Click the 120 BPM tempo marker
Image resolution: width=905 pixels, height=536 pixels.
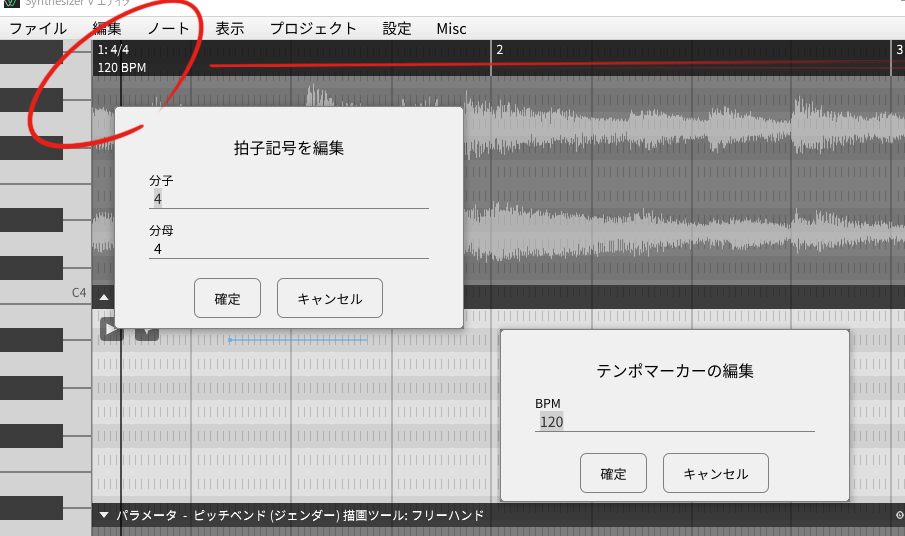[x=122, y=68]
